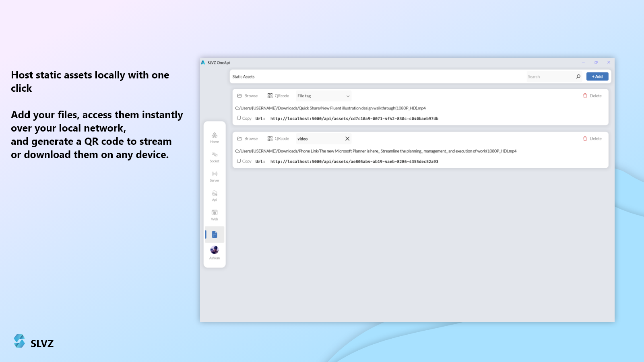
Task: Go to the Server section
Action: tap(215, 176)
